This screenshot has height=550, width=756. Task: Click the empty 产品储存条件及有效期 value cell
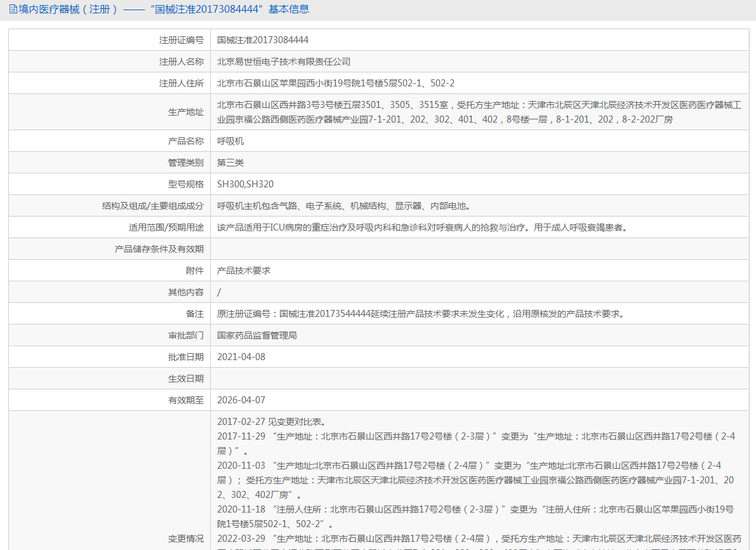[x=381, y=248]
